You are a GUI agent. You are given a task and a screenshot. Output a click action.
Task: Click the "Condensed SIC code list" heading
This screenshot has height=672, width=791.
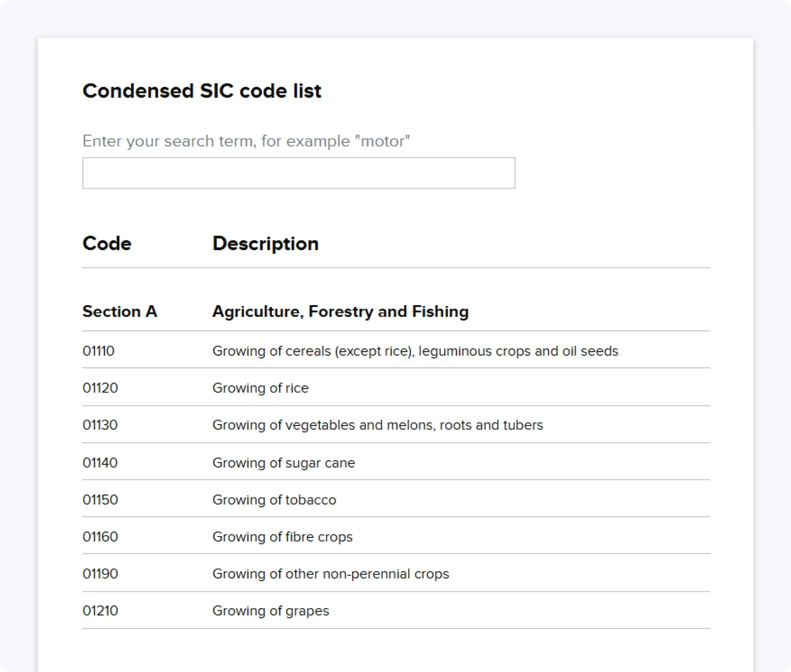point(202,91)
